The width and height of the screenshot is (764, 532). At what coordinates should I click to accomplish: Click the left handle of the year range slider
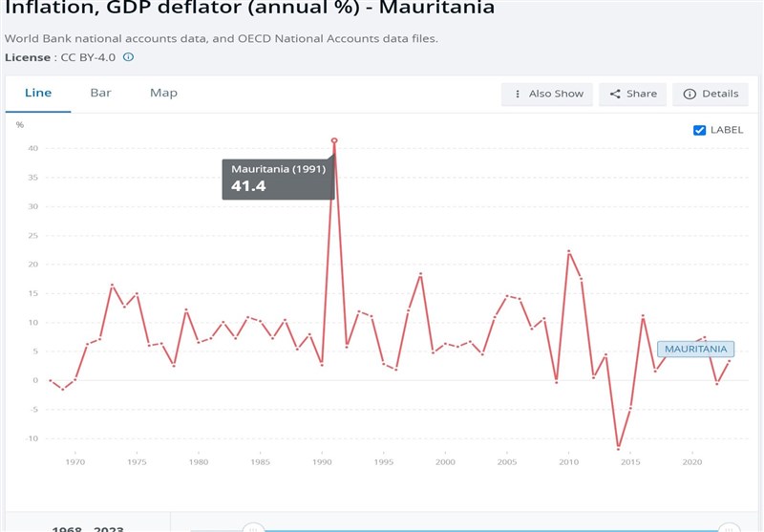(253, 527)
